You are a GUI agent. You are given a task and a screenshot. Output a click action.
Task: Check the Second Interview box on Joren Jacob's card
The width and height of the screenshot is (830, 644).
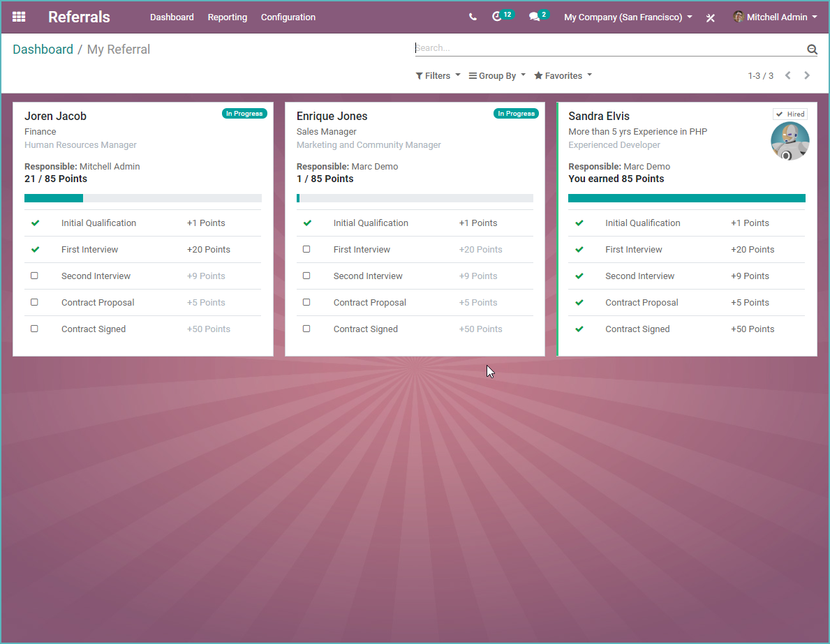(x=35, y=275)
